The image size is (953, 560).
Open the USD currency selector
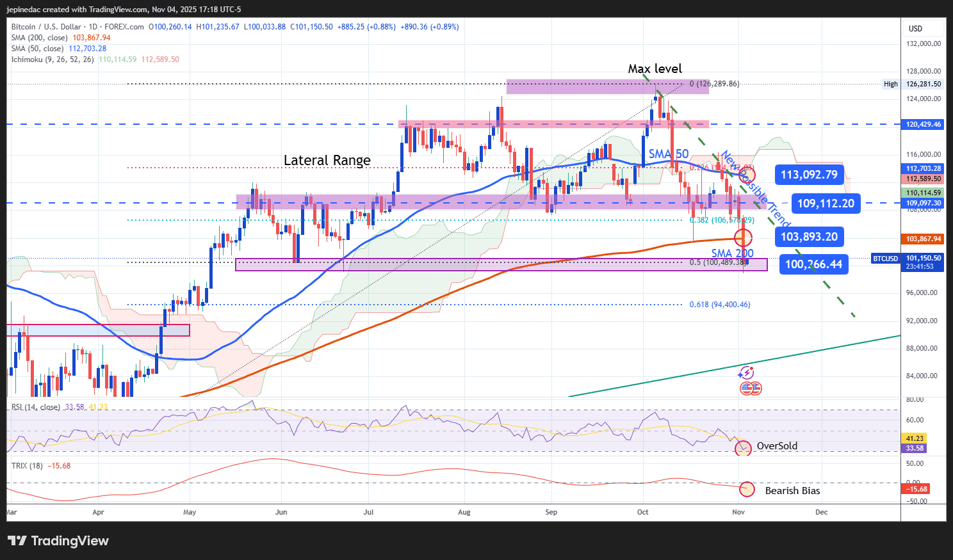(915, 29)
